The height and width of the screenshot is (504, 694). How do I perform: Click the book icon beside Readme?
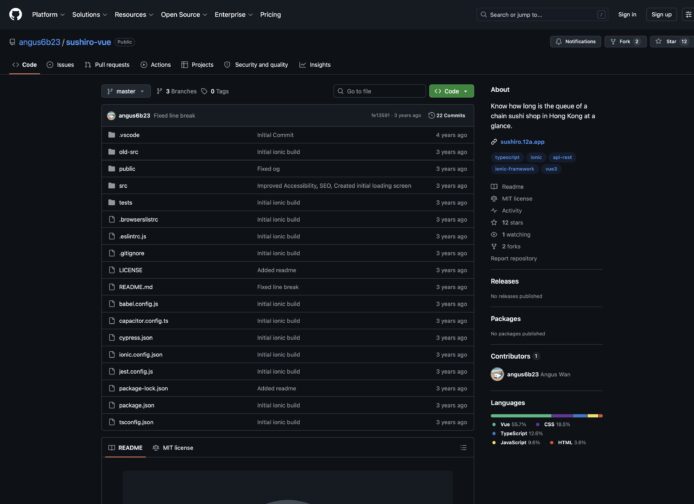(494, 187)
